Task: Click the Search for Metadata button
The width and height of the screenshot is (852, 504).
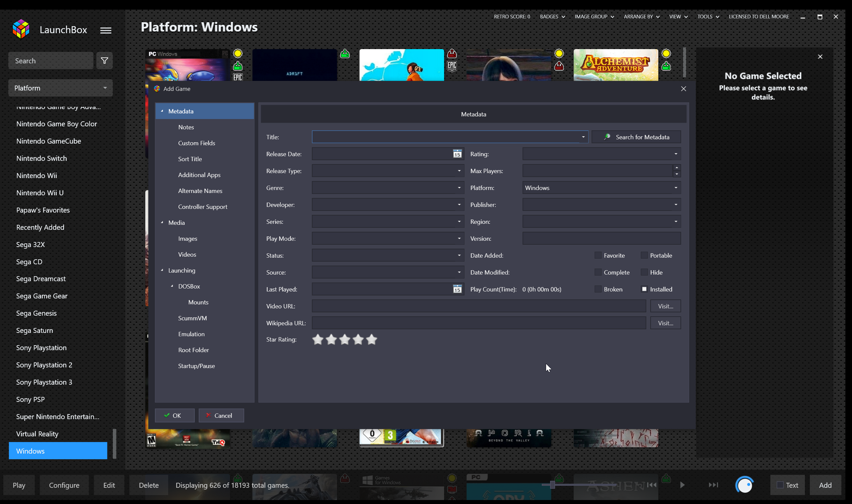Action: point(636,137)
